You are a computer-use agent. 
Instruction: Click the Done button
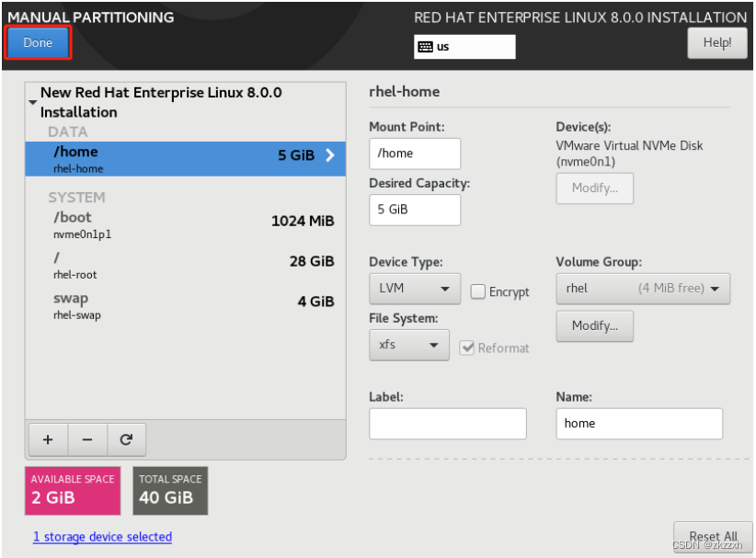click(x=38, y=42)
